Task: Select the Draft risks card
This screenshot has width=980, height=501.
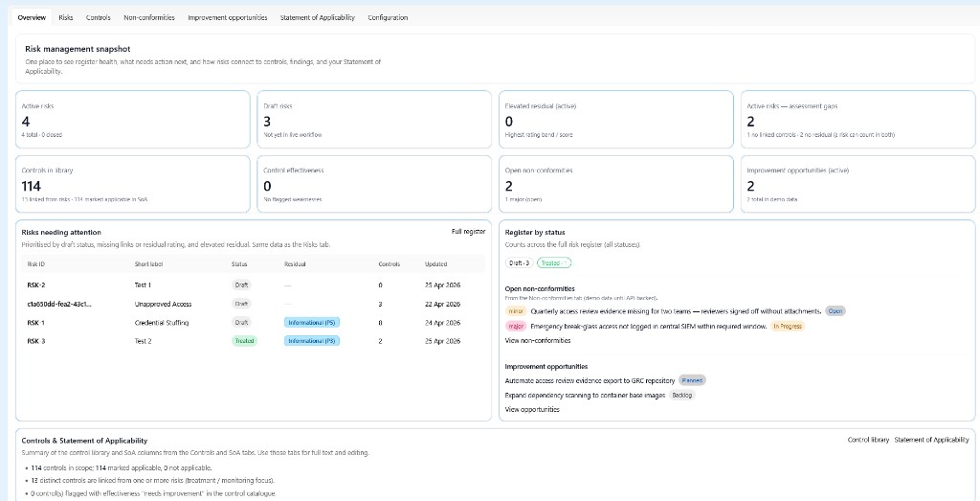Action: pyautogui.click(x=374, y=120)
